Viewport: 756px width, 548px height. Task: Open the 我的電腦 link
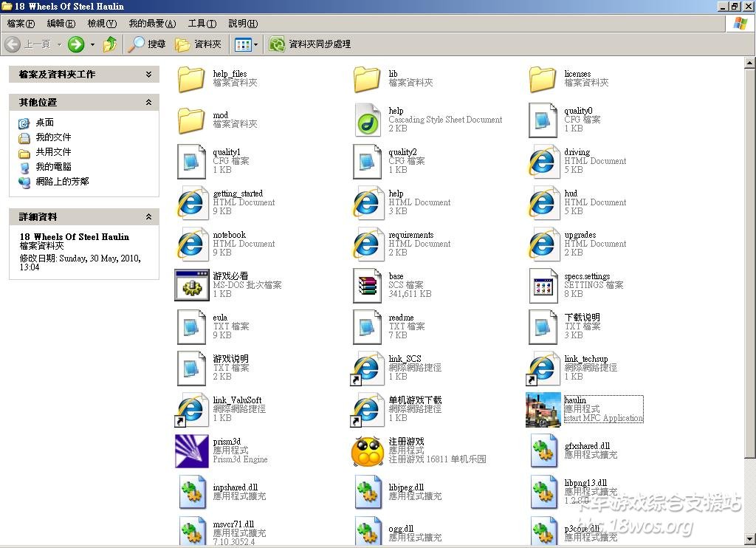point(53,167)
